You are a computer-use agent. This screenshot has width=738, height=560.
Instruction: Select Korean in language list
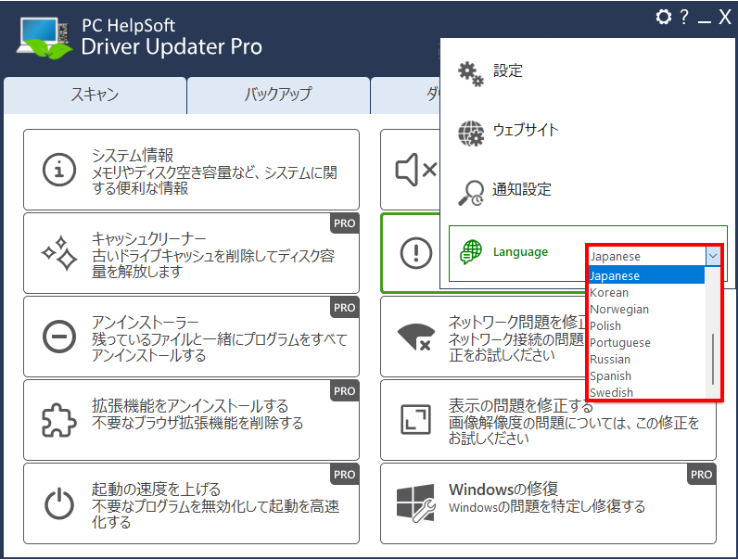pyautogui.click(x=647, y=292)
